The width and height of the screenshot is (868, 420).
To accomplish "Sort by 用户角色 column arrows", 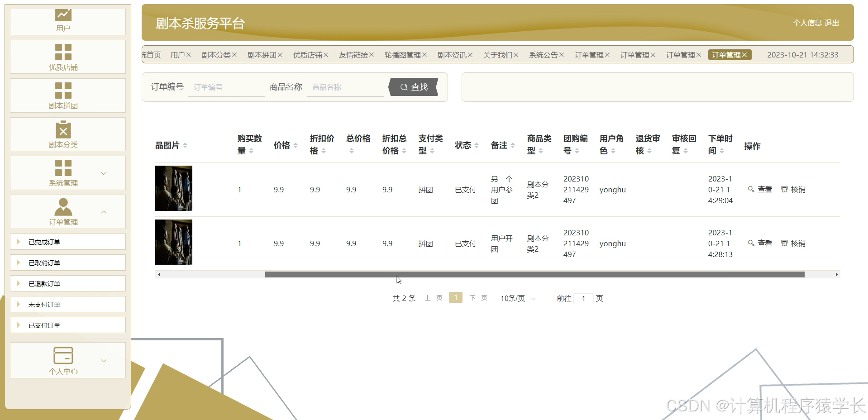I will click(613, 151).
